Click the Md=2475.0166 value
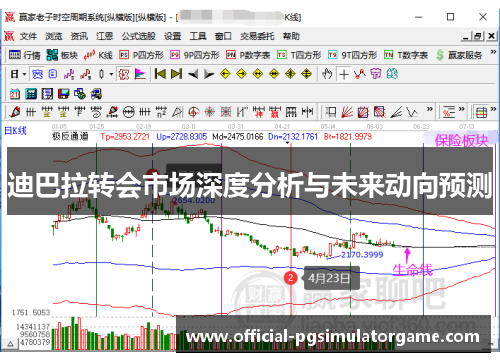The height and width of the screenshot is (362, 500). (x=238, y=136)
